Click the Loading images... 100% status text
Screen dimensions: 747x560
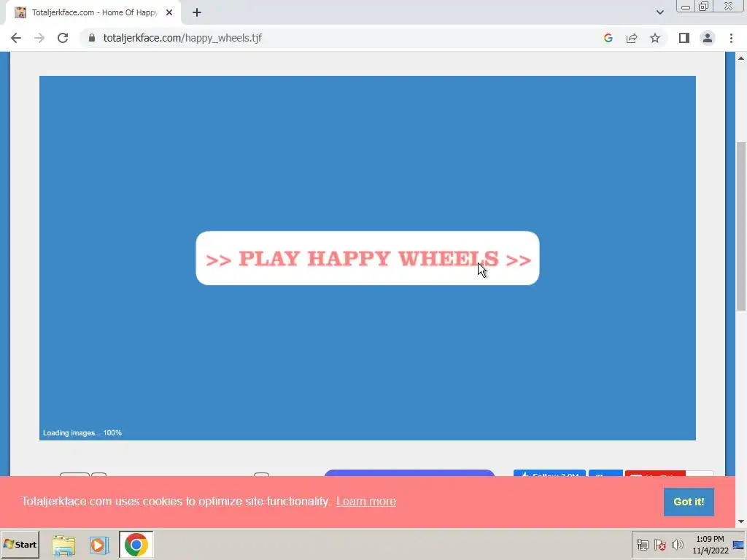pos(82,433)
